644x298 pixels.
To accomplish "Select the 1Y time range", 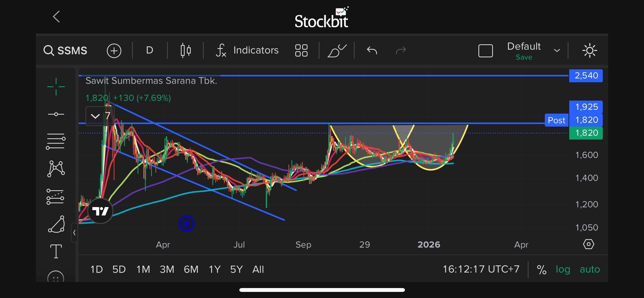I will click(x=215, y=269).
